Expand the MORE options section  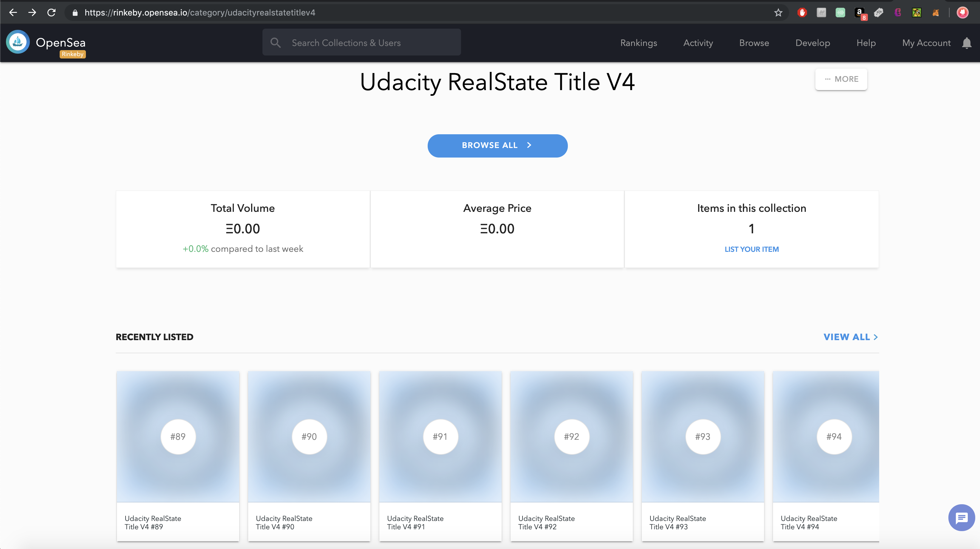point(841,79)
